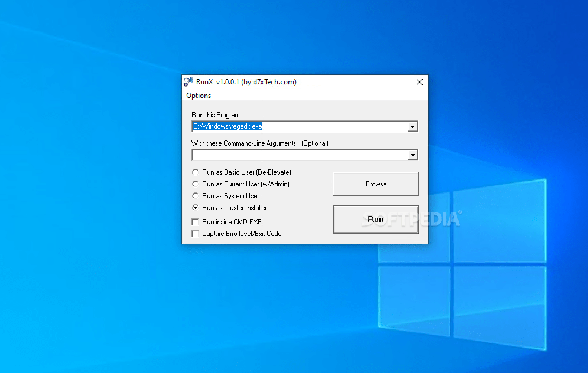This screenshot has height=373, width=588.
Task: Close the RunX window
Action: 419,82
